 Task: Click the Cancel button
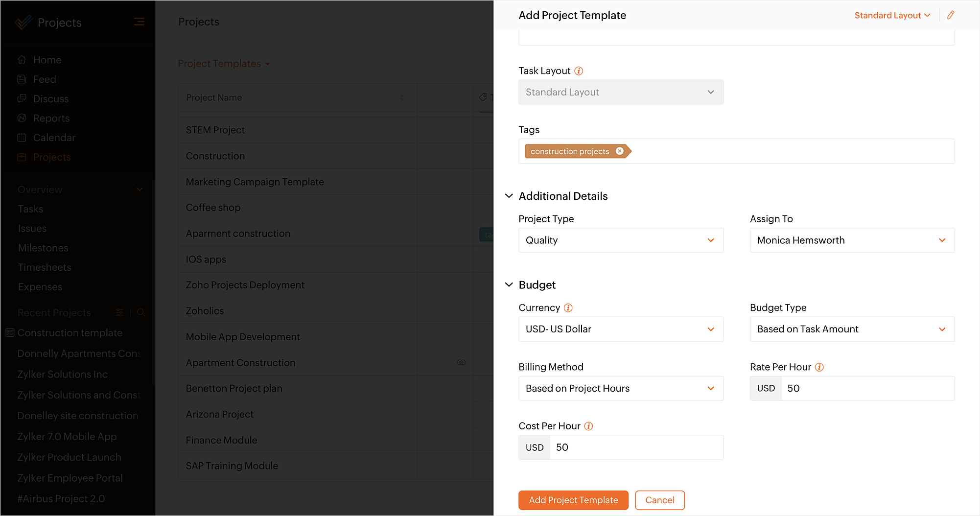point(660,500)
